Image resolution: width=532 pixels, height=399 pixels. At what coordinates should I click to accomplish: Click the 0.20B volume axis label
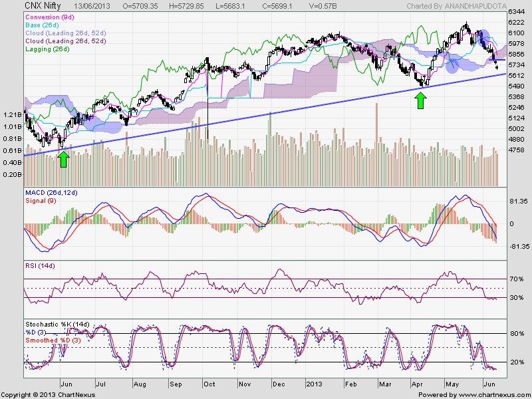pyautogui.click(x=13, y=174)
